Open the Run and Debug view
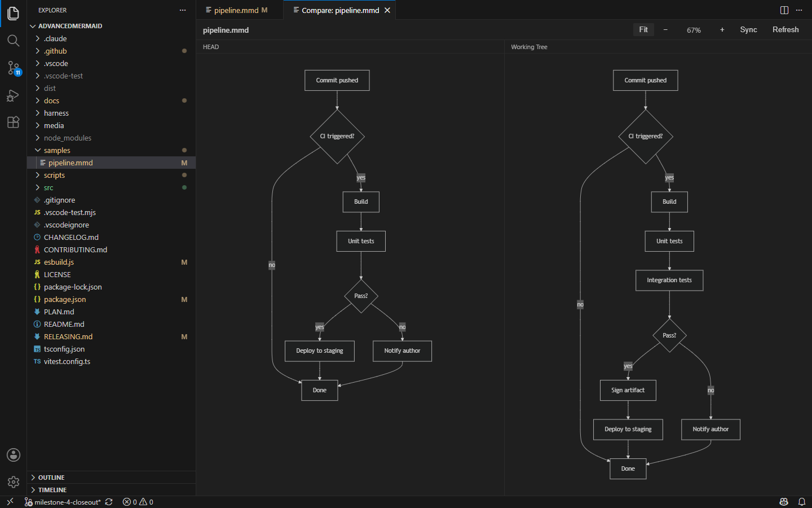The image size is (812, 508). (14, 95)
